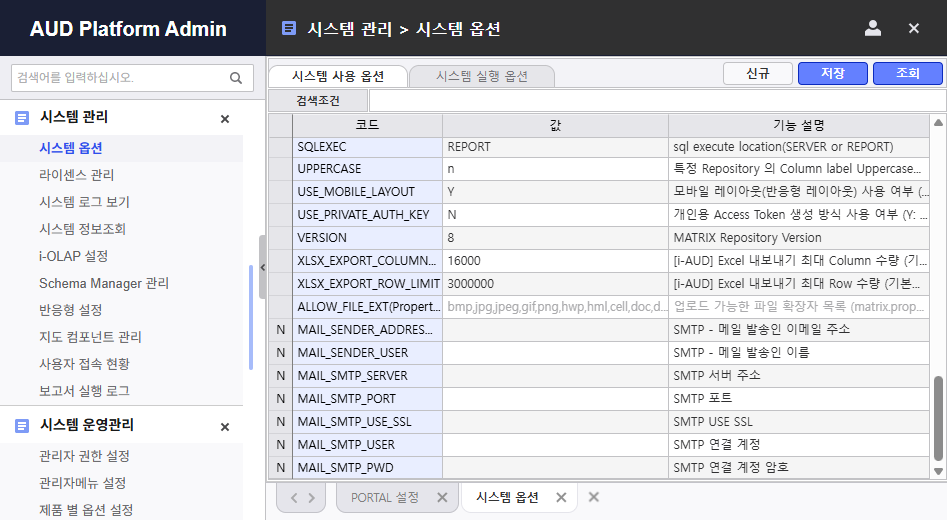The width and height of the screenshot is (947, 520).
Task: Select the MAIL_SMTP_PORT value cell
Action: point(555,398)
